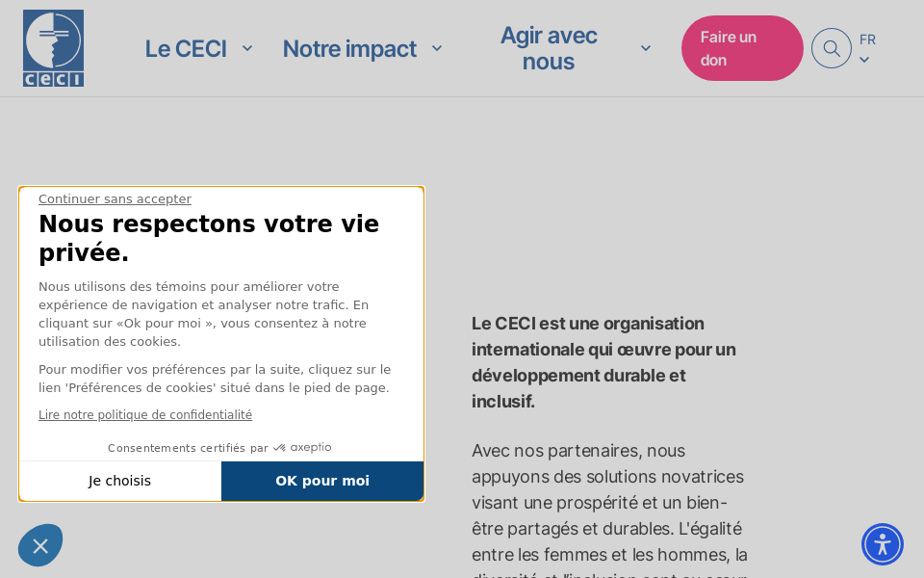This screenshot has height=578, width=924.
Task: Open the confidentiality policy link
Action: [x=144, y=414]
